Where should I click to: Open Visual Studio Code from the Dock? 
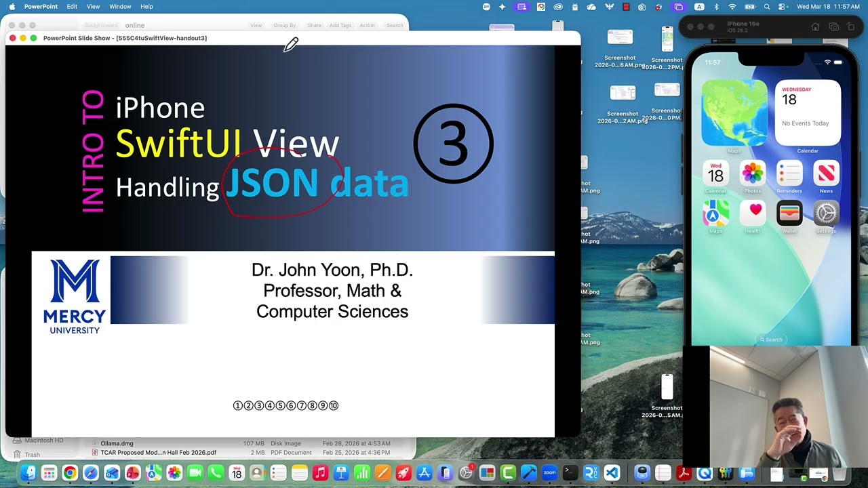[x=612, y=473]
